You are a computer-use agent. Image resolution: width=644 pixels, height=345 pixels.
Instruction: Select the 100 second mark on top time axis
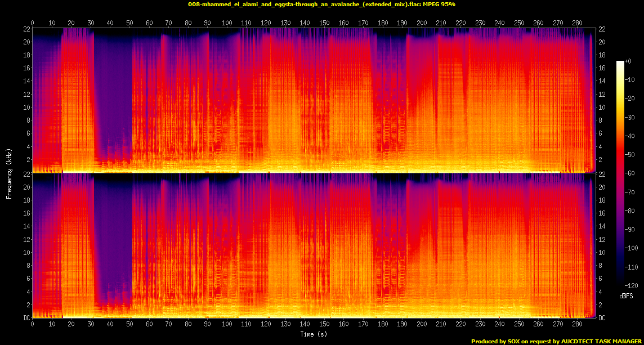click(227, 23)
